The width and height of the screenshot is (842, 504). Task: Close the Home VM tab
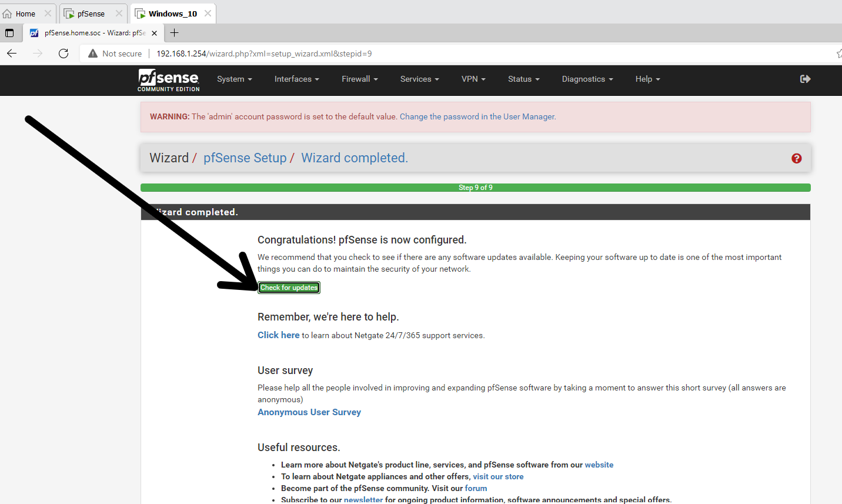(48, 14)
